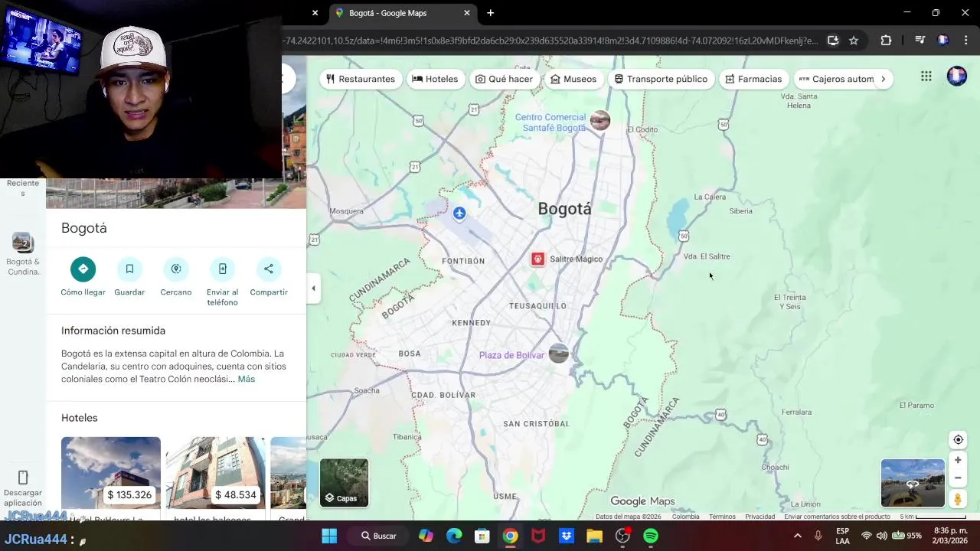Open volume control in system tray
Screen dimensions: 980x551
click(x=881, y=536)
